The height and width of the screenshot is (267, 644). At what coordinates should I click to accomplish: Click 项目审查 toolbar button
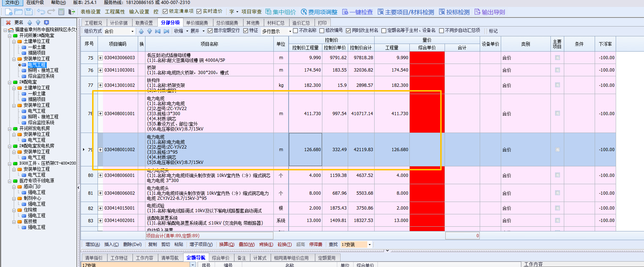coord(252,12)
